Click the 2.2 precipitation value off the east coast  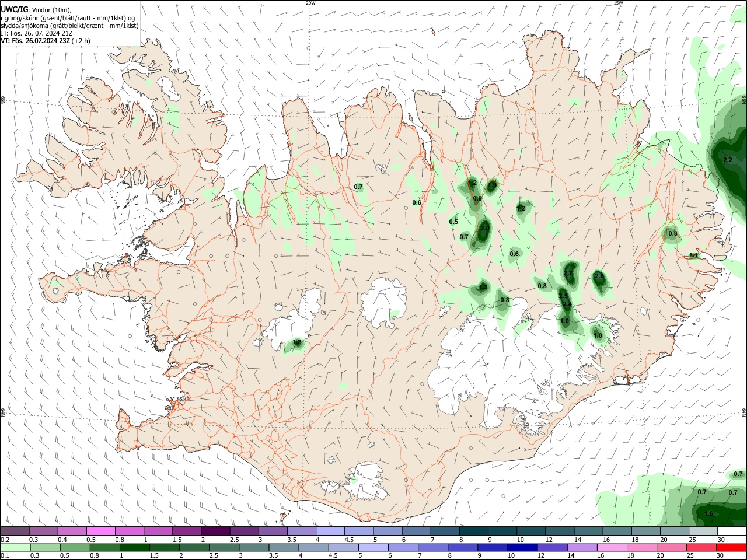click(728, 160)
